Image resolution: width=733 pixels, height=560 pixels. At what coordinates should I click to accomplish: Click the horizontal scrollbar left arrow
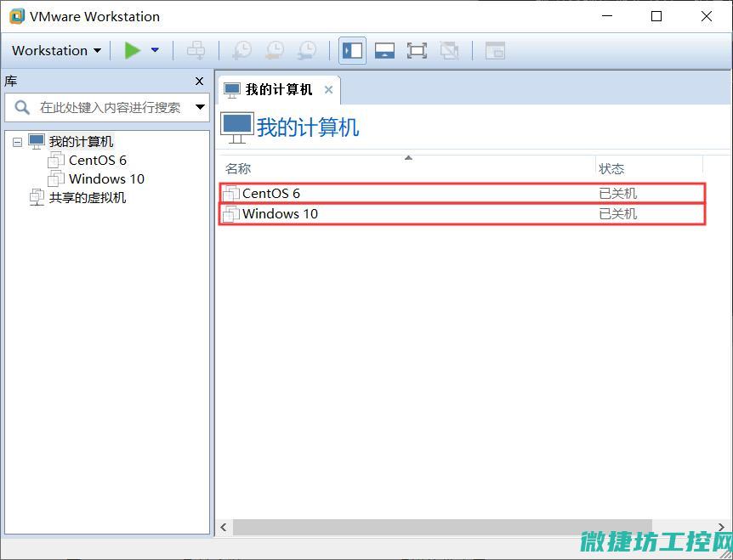224,528
